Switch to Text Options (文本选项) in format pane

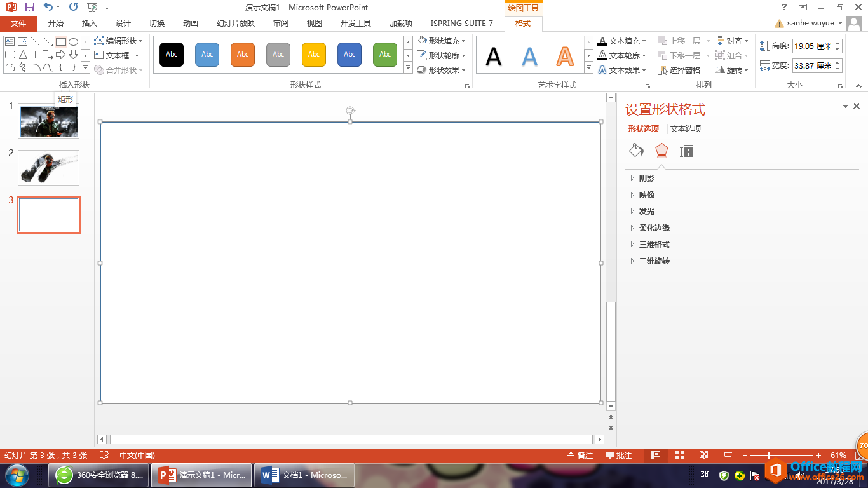point(686,129)
